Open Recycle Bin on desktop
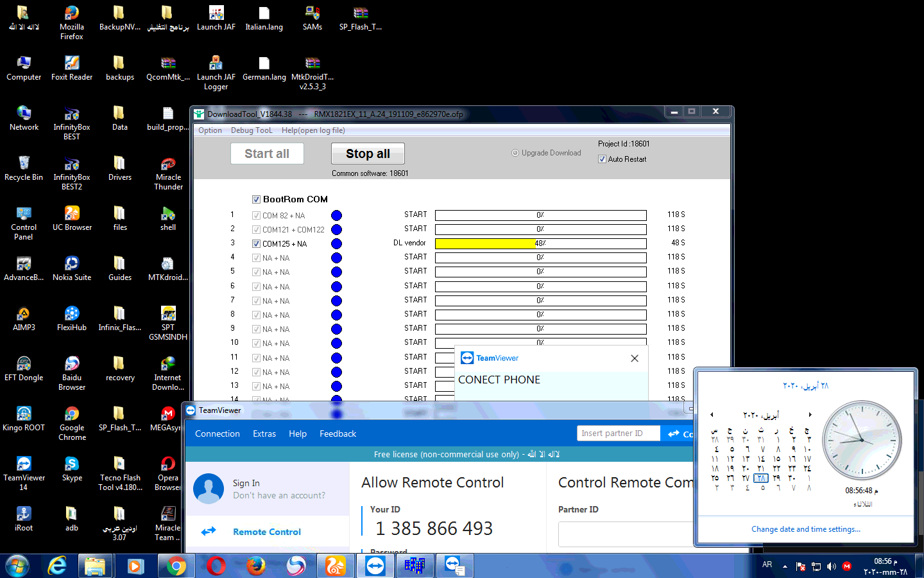Viewport: 924px width, 578px height. [x=24, y=168]
